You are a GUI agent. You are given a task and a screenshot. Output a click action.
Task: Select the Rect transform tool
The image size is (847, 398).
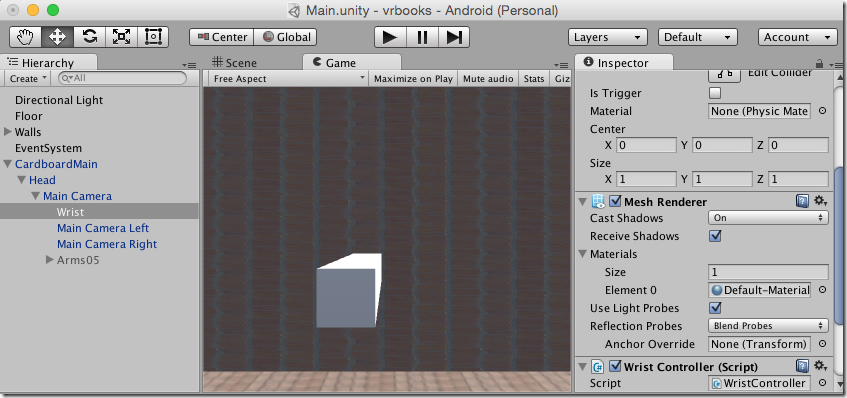pos(153,37)
